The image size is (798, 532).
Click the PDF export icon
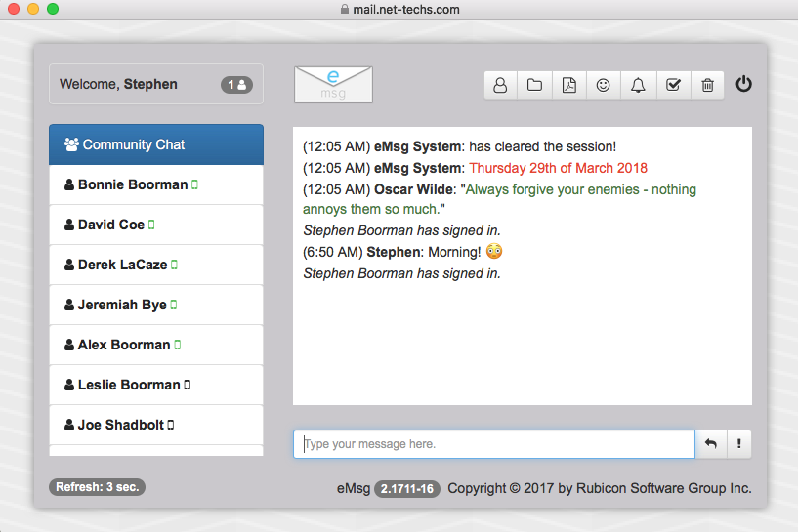coord(569,85)
